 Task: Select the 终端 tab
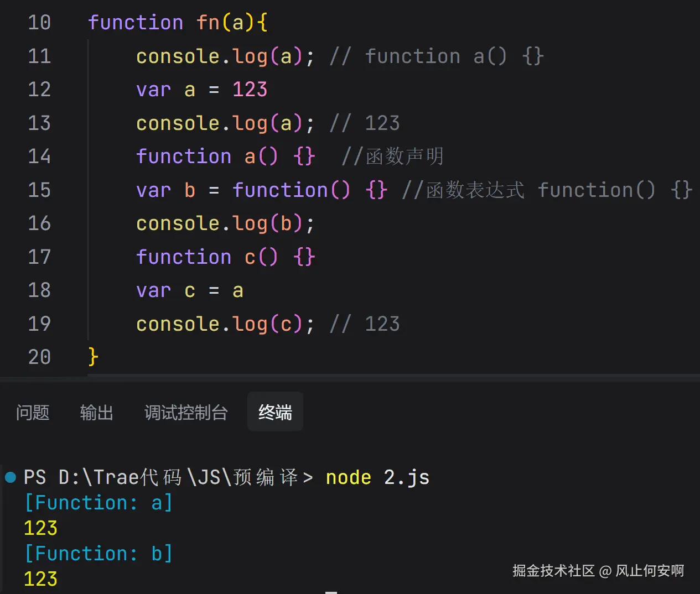click(275, 412)
